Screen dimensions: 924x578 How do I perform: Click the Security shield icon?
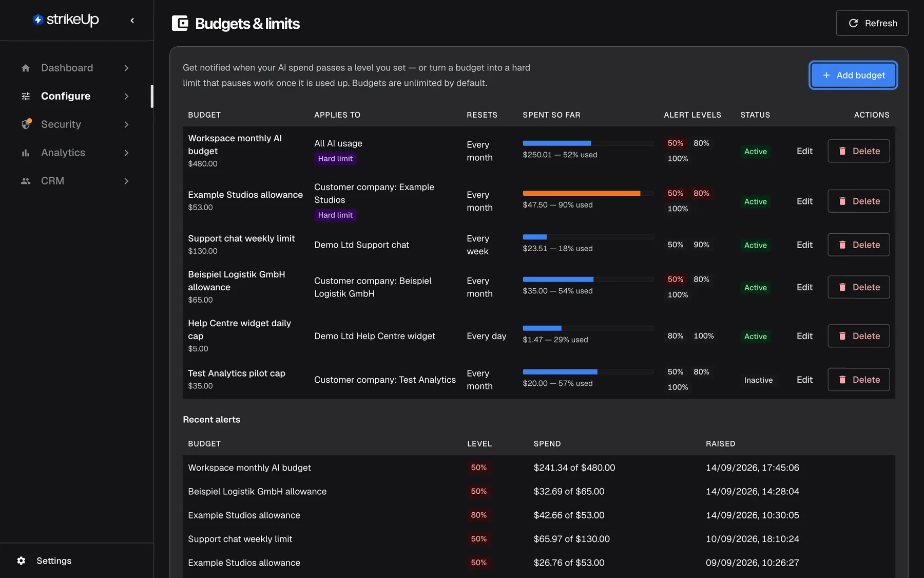click(x=26, y=124)
